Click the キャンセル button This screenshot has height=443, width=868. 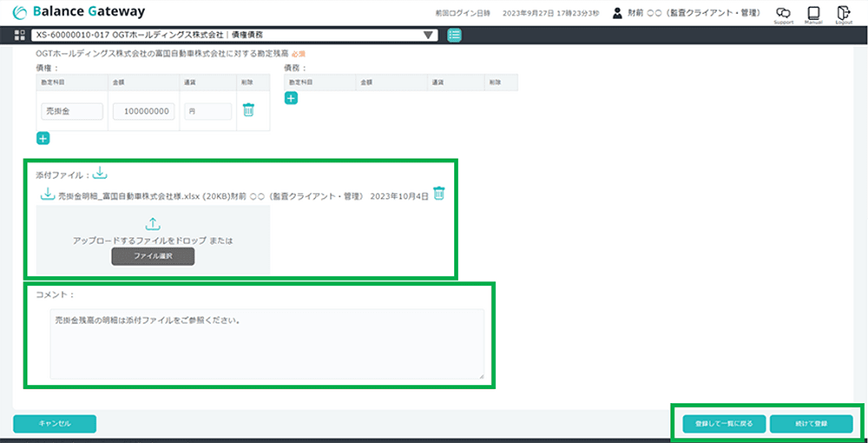pyautogui.click(x=55, y=423)
